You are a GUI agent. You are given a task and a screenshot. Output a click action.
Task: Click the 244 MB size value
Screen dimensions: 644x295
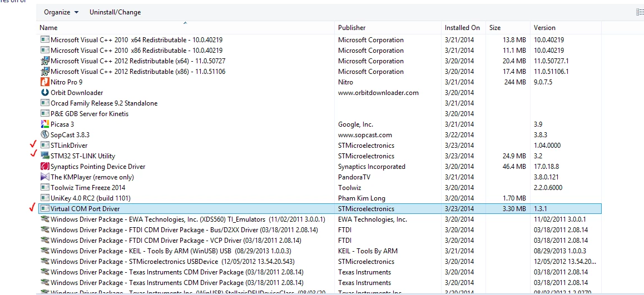pos(515,82)
